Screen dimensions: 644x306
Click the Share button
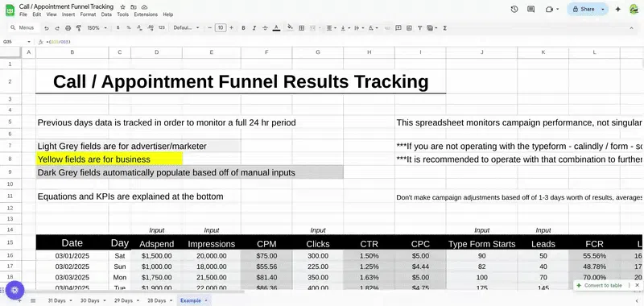click(583, 9)
